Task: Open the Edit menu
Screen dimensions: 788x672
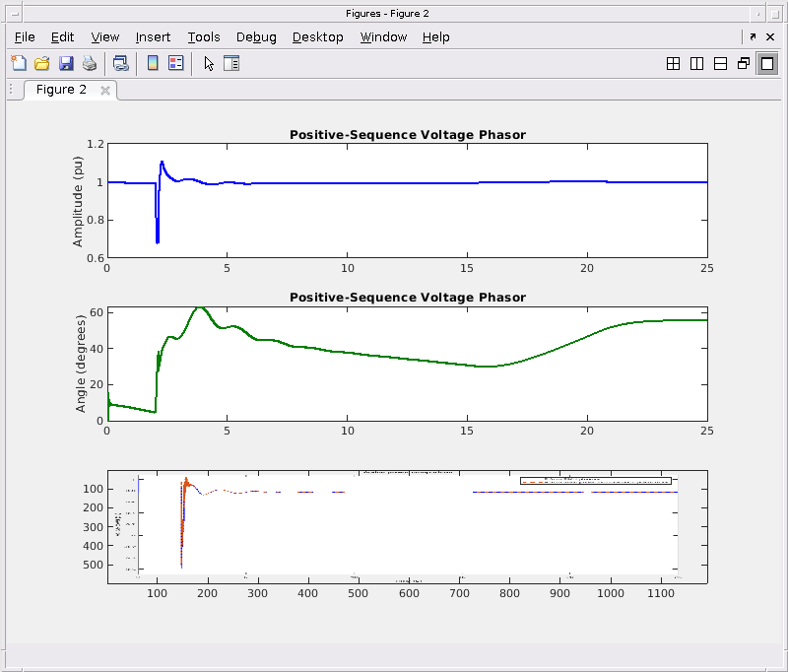Action: point(62,37)
